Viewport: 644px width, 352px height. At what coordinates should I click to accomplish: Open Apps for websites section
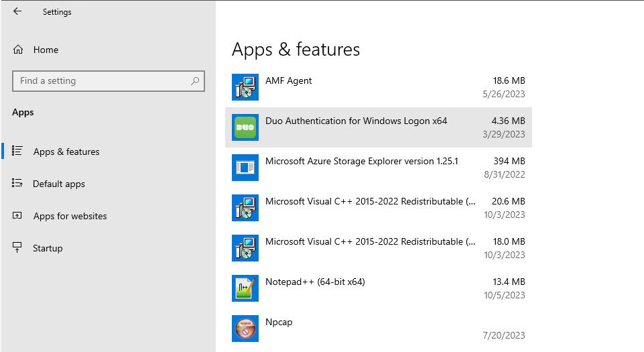tap(70, 216)
